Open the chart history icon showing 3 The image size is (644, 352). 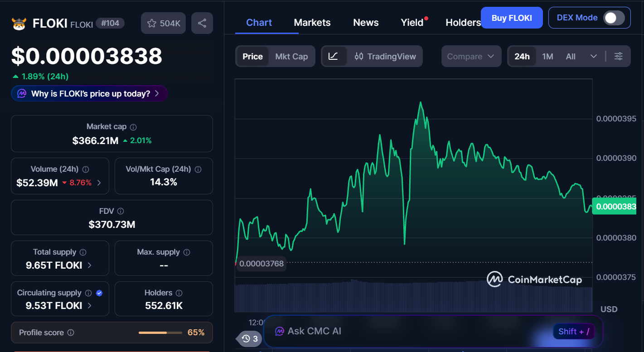[248, 339]
